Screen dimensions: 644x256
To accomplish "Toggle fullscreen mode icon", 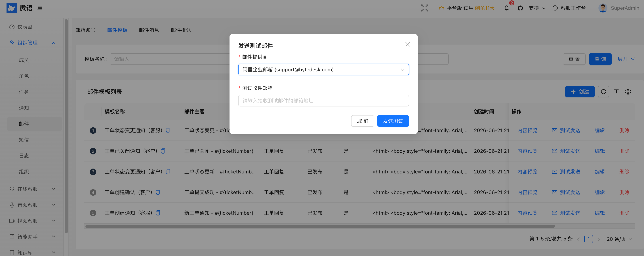I will click(424, 8).
